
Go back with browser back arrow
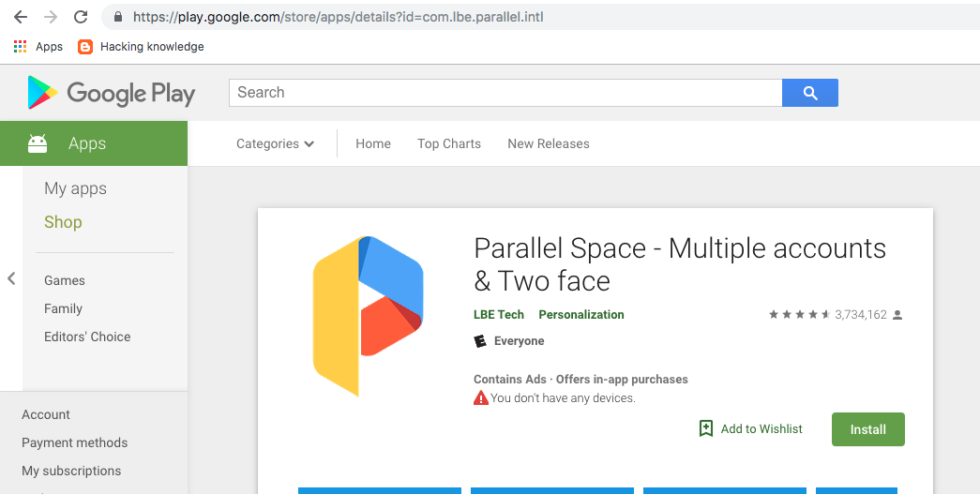coord(21,17)
